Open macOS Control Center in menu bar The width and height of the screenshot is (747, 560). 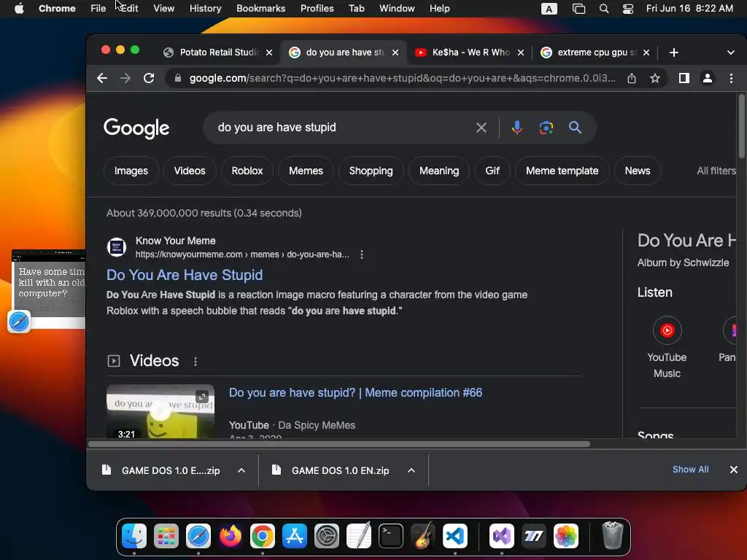point(628,9)
